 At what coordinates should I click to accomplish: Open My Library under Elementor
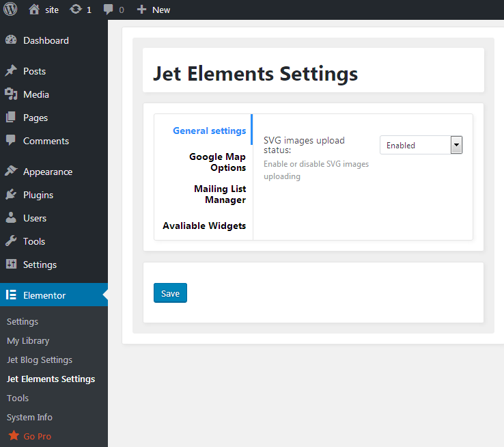28,340
